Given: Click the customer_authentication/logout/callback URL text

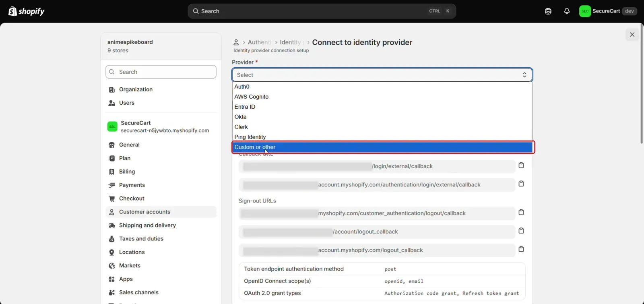Looking at the screenshot, I should pos(392,213).
